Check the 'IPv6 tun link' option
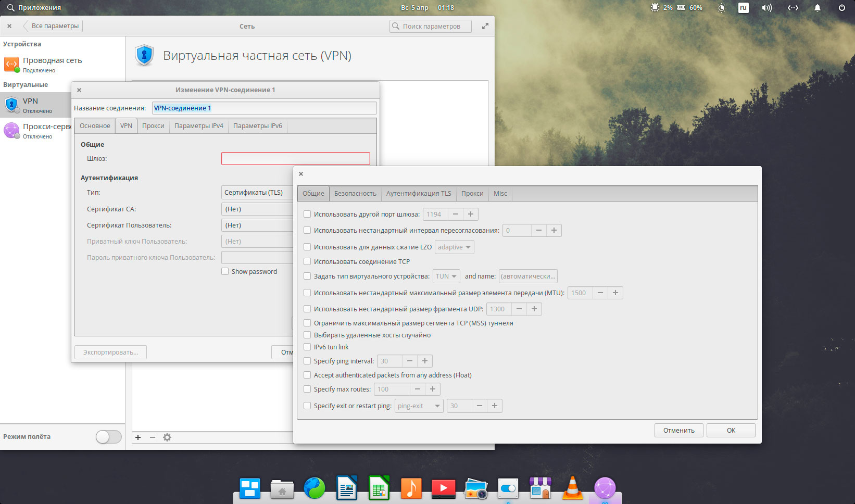Image resolution: width=855 pixels, height=504 pixels. click(307, 347)
